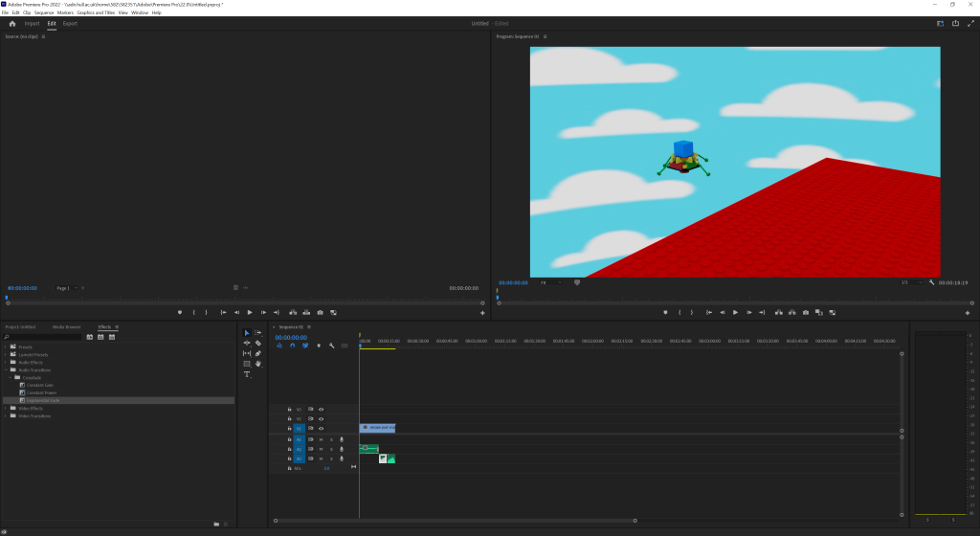
Task: Click Export Frame camera in Program monitor
Action: 806,312
